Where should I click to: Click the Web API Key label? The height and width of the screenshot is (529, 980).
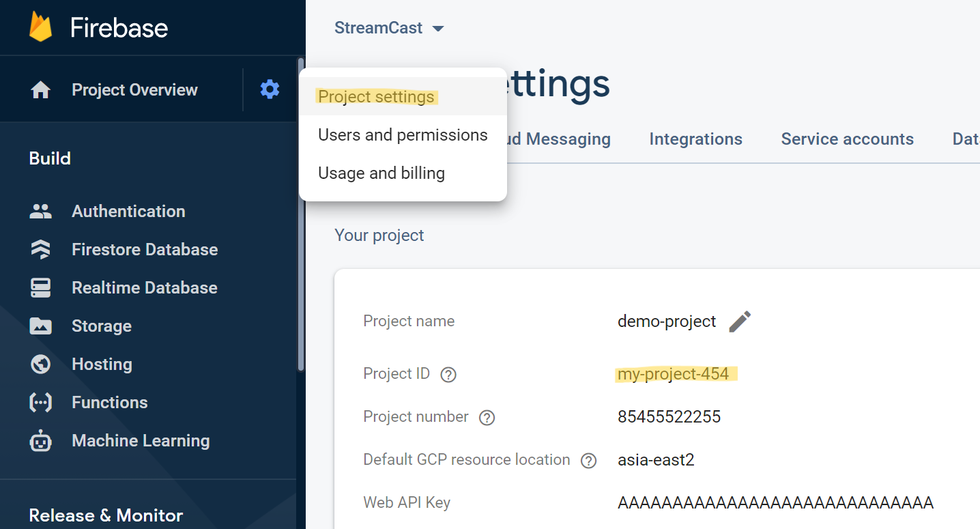tap(407, 503)
